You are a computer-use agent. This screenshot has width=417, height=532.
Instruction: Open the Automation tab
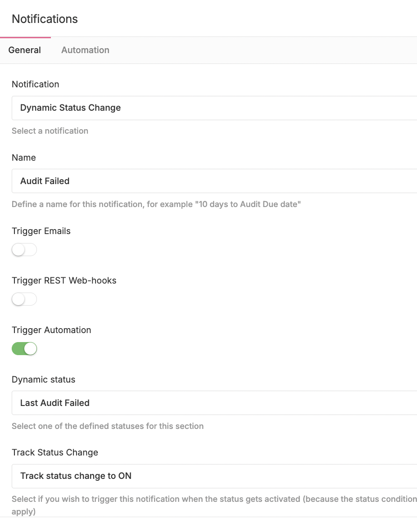[85, 50]
